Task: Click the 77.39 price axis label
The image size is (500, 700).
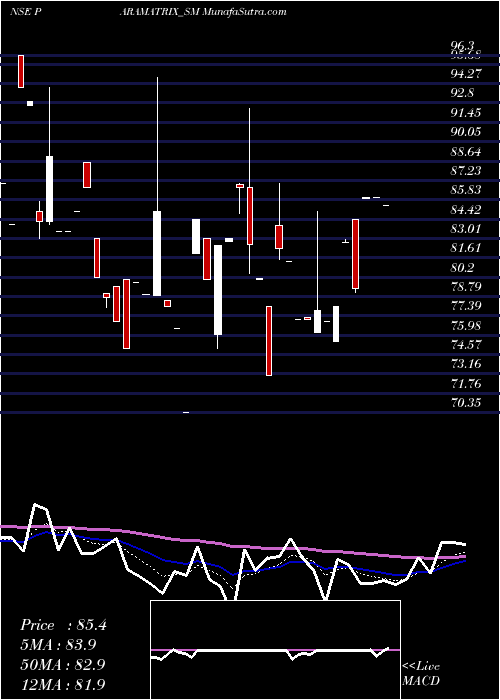Action: [x=466, y=306]
